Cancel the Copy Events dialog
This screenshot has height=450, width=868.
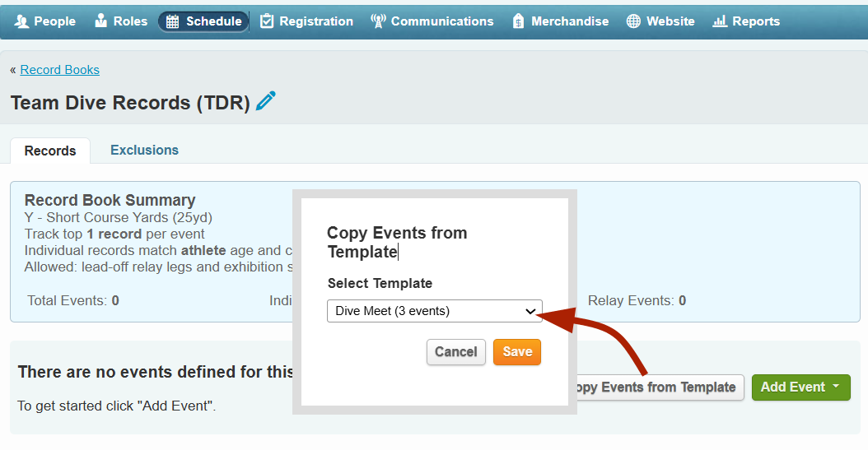point(455,352)
